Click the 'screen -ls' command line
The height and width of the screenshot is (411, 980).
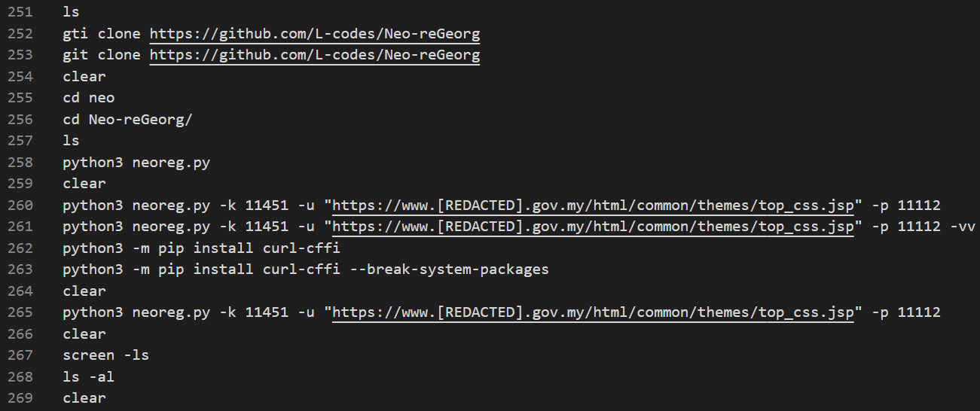pos(105,355)
